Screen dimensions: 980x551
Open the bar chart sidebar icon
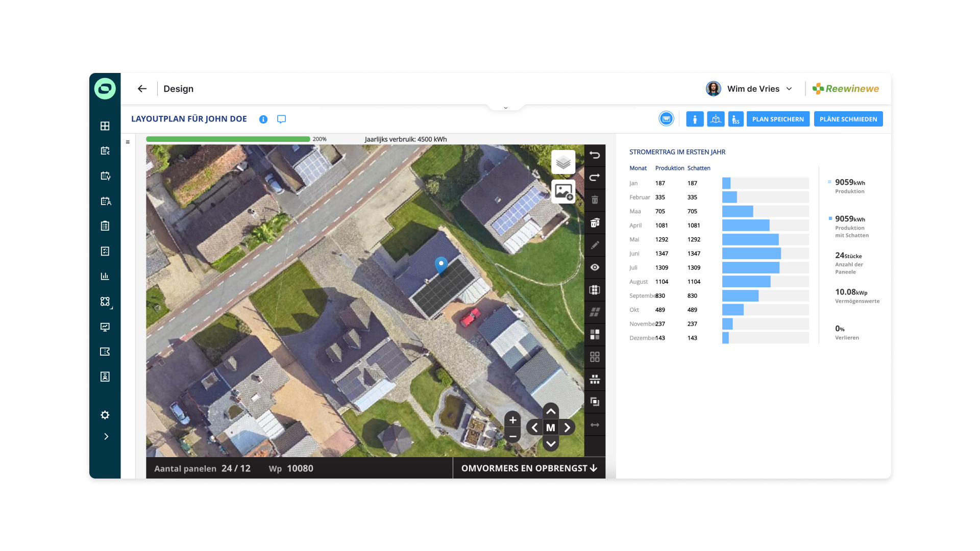pyautogui.click(x=105, y=276)
